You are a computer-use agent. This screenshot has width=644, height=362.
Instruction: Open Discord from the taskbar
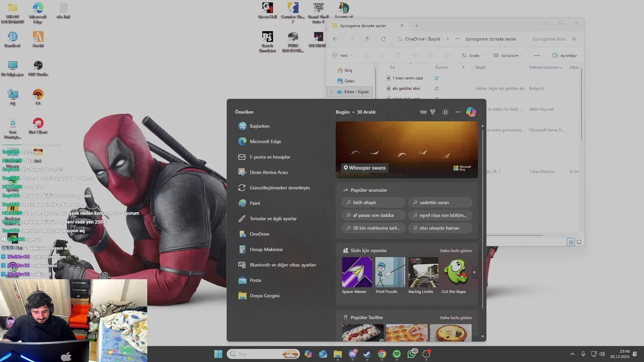coord(352,354)
